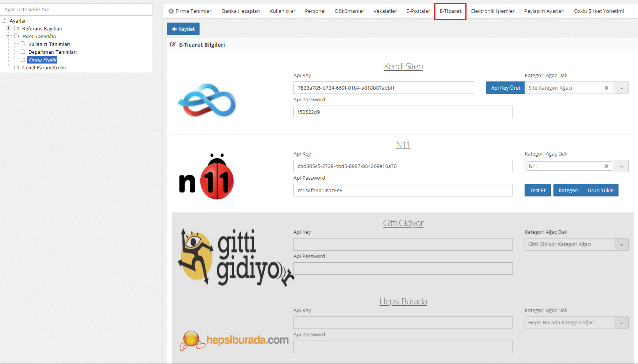Click the plus icon on Kaydet
Image resolution: width=638 pixels, height=364 pixels.
(174, 28)
